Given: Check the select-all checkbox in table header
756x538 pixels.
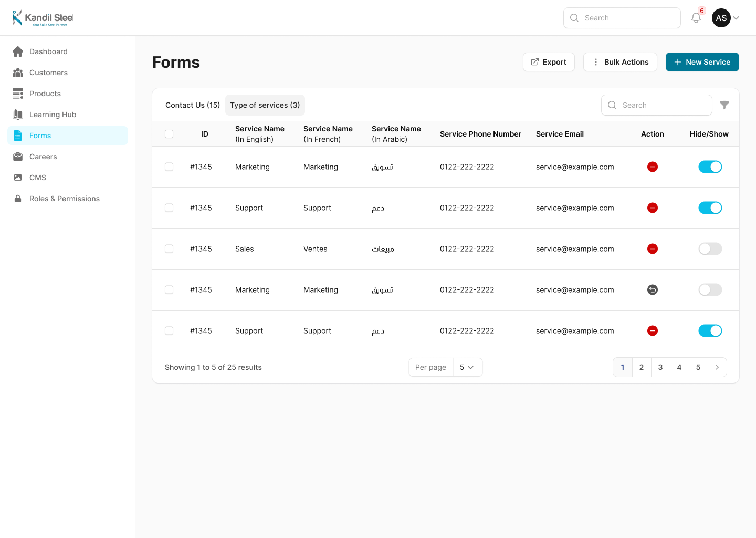Looking at the screenshot, I should click(169, 134).
